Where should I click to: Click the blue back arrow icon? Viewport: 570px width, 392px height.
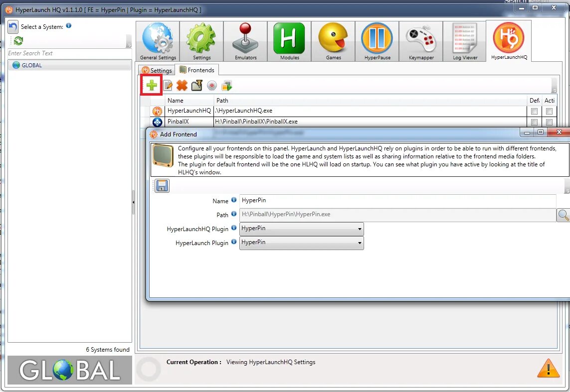point(13,27)
